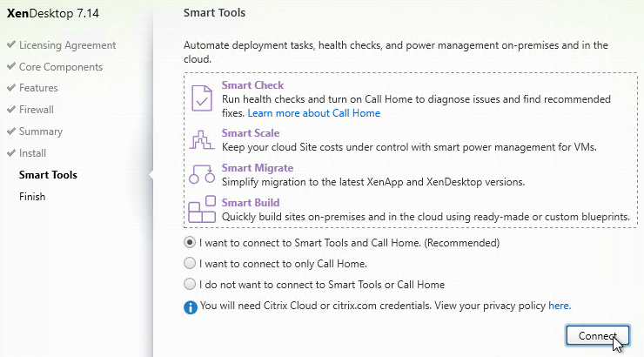The width and height of the screenshot is (644, 357).
Task: Click the blue information icon
Action: click(x=191, y=306)
